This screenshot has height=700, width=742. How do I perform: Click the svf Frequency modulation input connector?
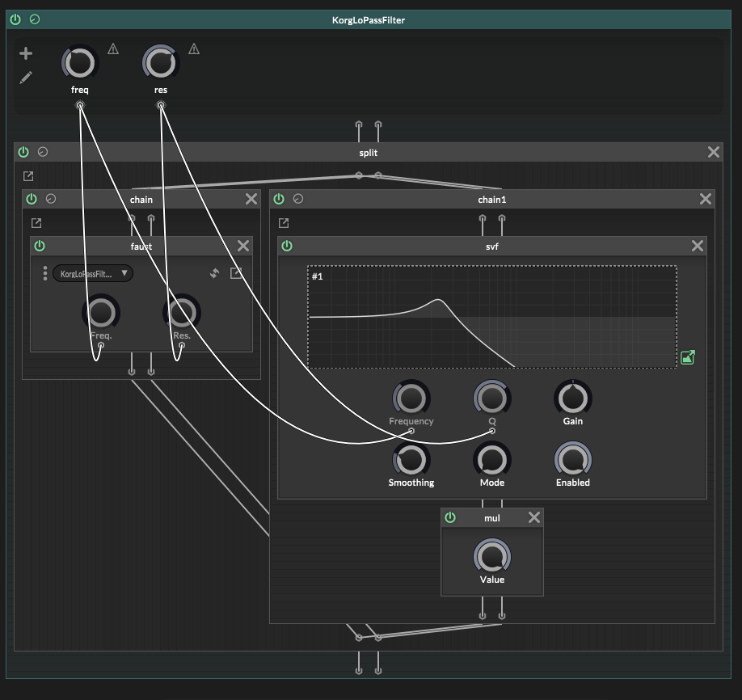[411, 431]
